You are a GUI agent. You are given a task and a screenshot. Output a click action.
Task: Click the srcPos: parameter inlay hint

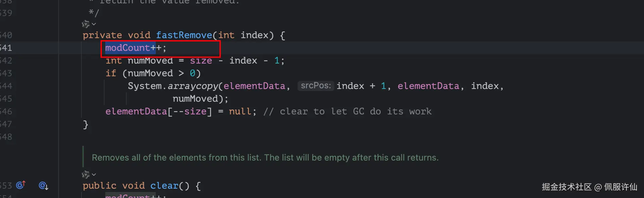[316, 86]
